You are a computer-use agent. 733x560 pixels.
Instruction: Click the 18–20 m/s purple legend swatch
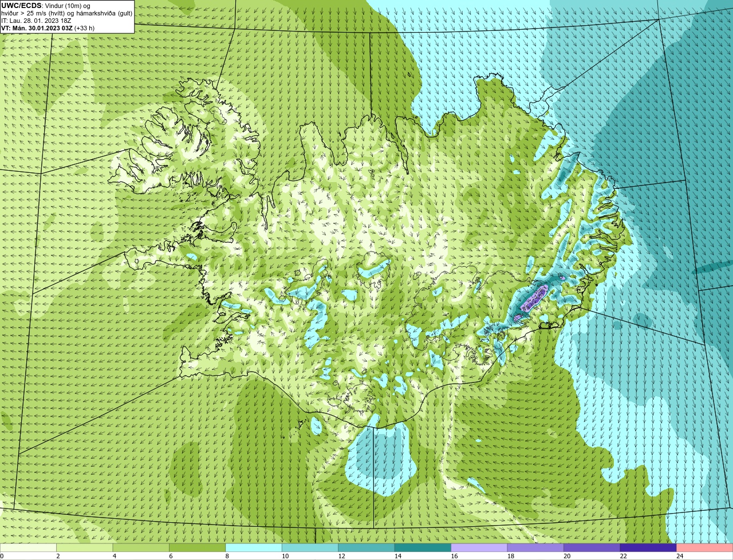[x=535, y=547]
